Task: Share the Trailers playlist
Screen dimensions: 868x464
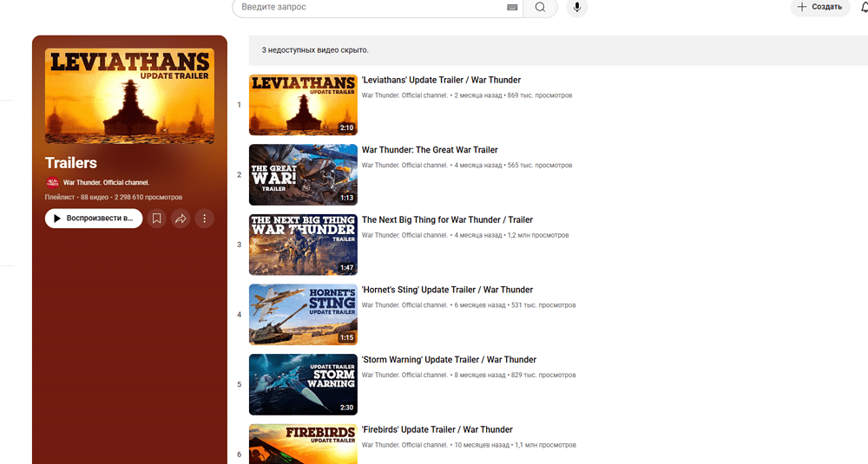Action: (x=181, y=219)
